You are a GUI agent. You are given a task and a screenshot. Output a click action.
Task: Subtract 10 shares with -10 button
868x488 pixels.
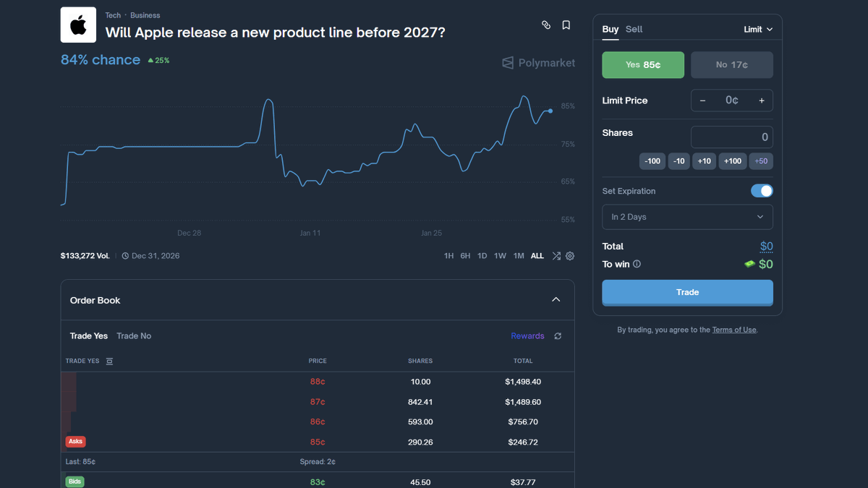pyautogui.click(x=678, y=161)
